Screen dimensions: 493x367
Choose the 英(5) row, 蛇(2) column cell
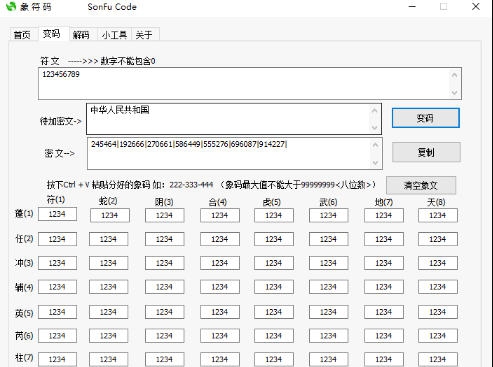(x=109, y=312)
